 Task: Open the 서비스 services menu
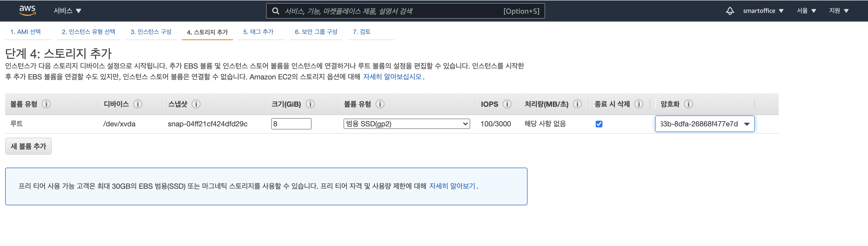(x=67, y=11)
